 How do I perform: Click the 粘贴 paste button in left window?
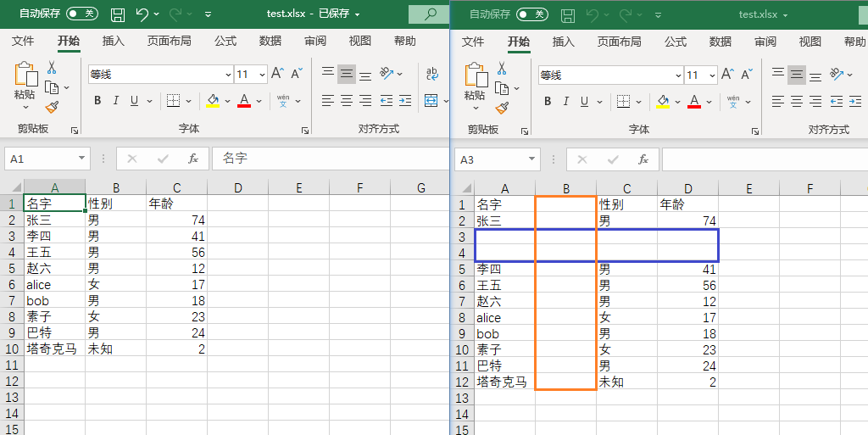pos(25,95)
